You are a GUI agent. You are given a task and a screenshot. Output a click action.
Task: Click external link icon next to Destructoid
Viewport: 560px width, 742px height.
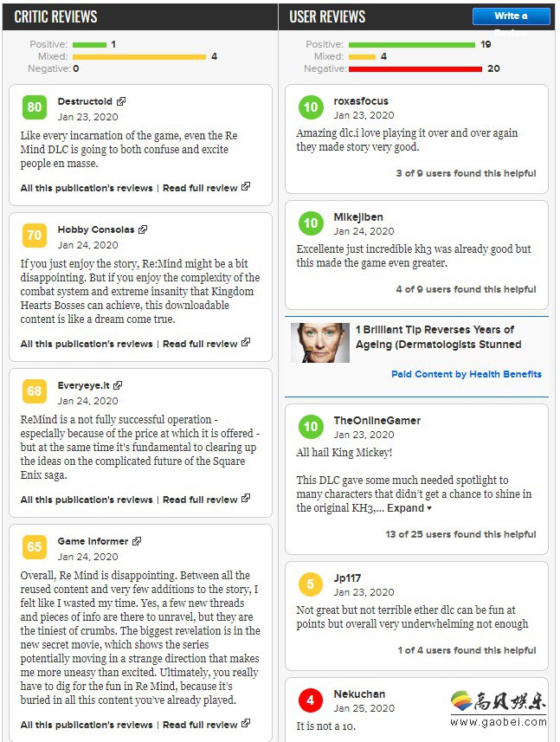pyautogui.click(x=121, y=101)
